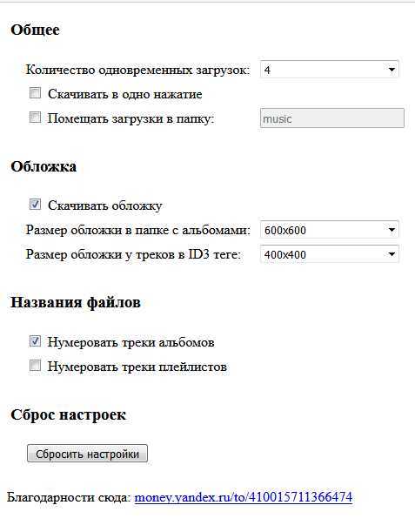Click the arrow on the 600x600 selector
The image size is (415, 532).
(392, 230)
